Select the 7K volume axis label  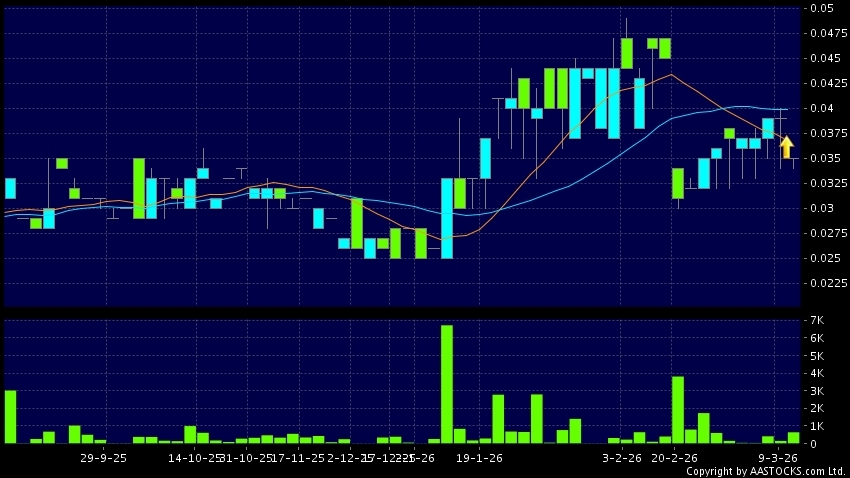817,321
